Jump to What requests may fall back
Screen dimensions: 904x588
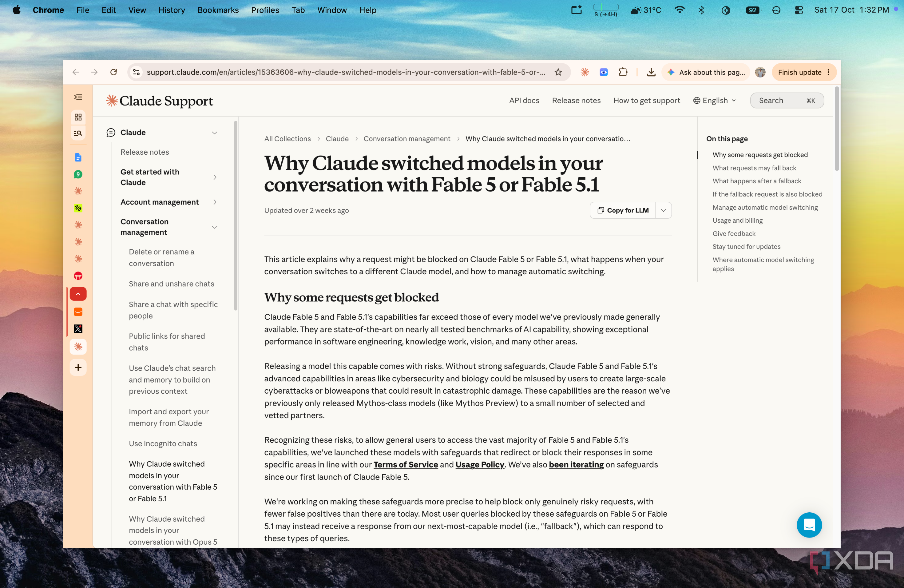pos(754,168)
